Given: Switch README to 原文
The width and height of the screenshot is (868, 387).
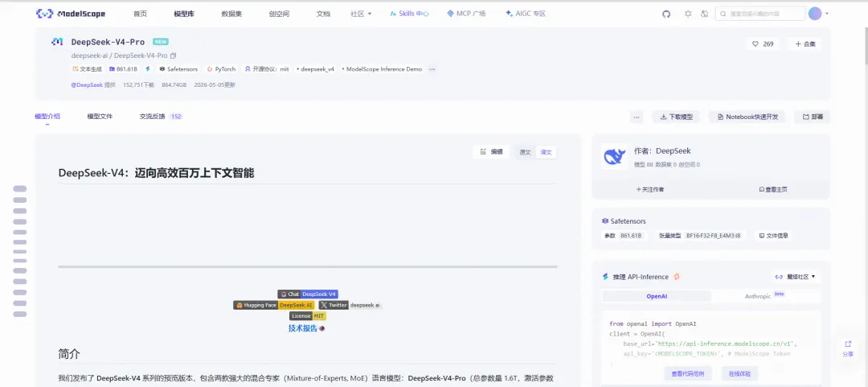Looking at the screenshot, I should (526, 153).
